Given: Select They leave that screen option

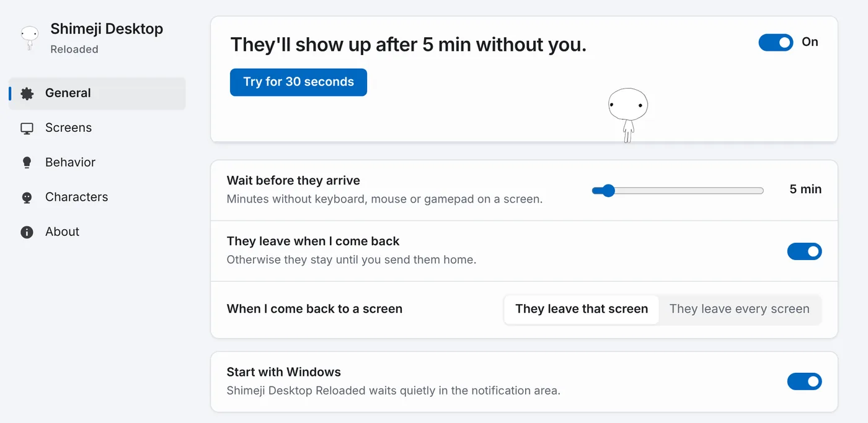Looking at the screenshot, I should (x=582, y=309).
